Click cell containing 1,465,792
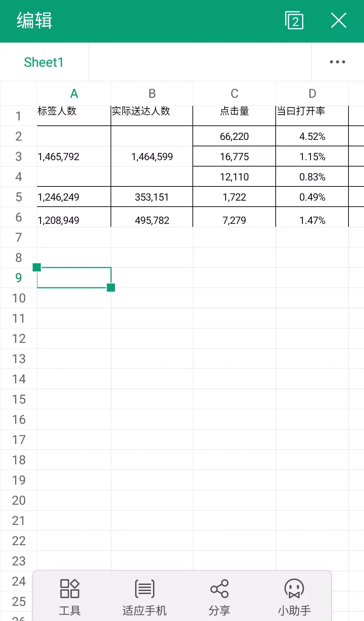The image size is (364, 621). coord(74,156)
